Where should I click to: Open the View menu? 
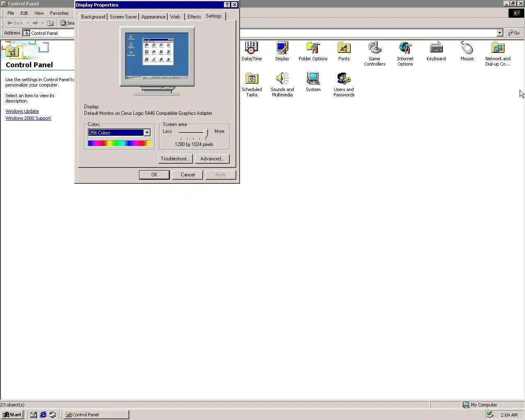point(39,13)
